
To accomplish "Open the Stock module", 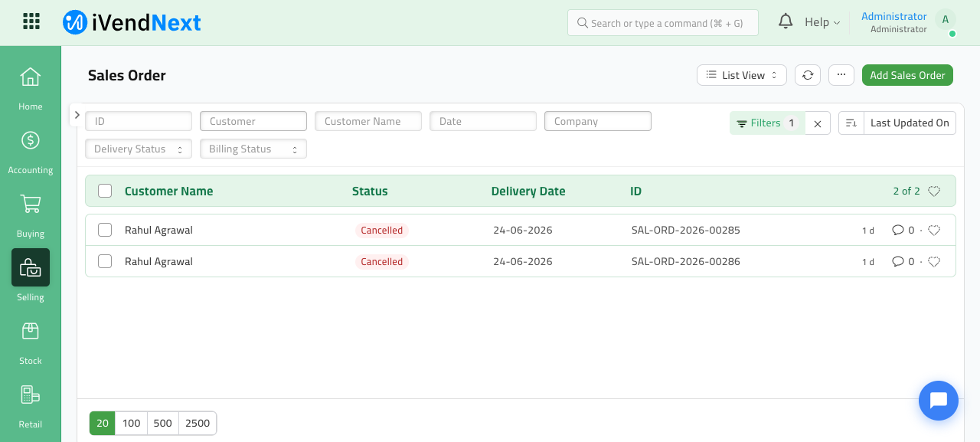I will [x=31, y=343].
